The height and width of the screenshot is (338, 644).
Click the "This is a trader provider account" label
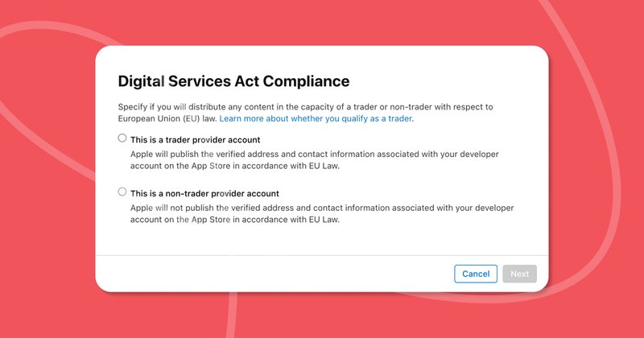[195, 140]
